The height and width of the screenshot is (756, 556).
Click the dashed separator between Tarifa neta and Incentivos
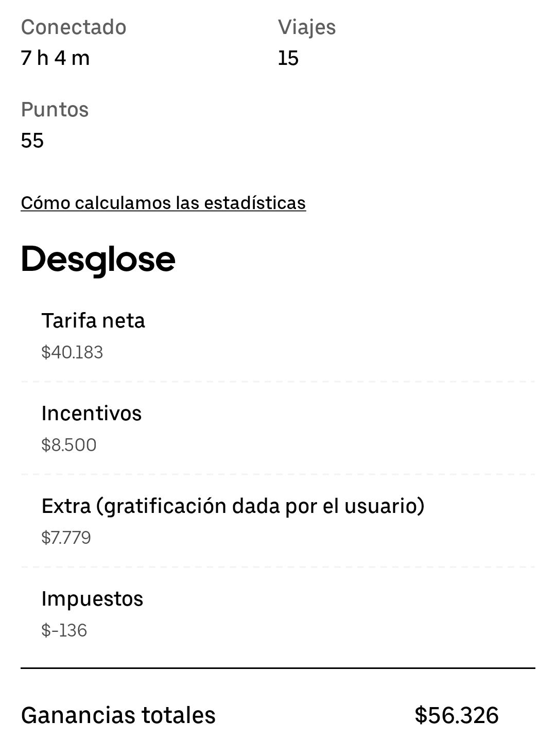tap(278, 382)
